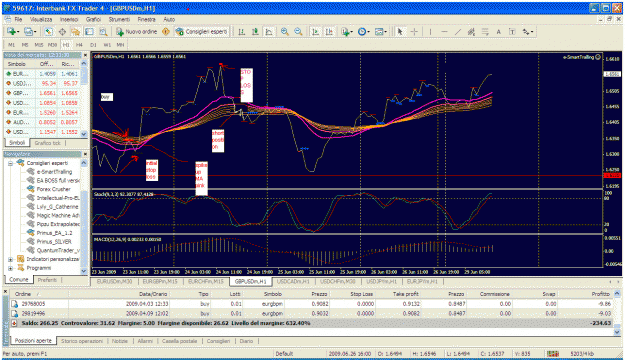Switch to M5 timeframe

(25, 45)
